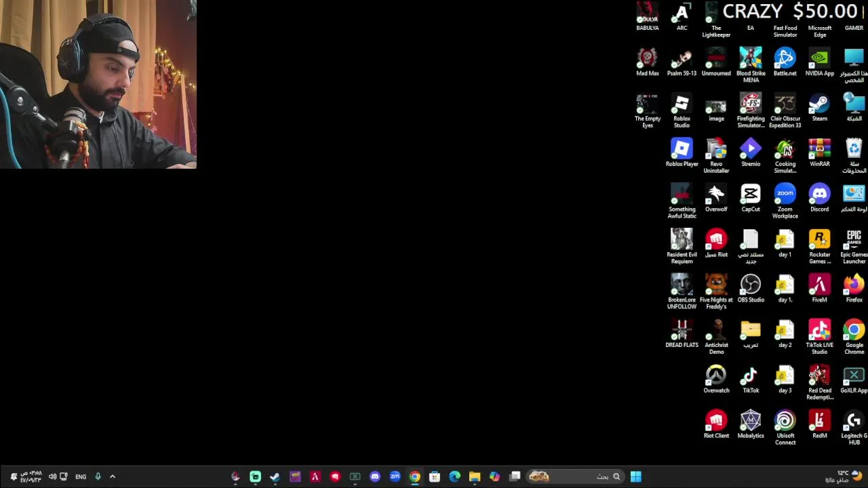Select the day 2 file on the desktop
This screenshot has width=868, height=488.
pyautogui.click(x=785, y=335)
